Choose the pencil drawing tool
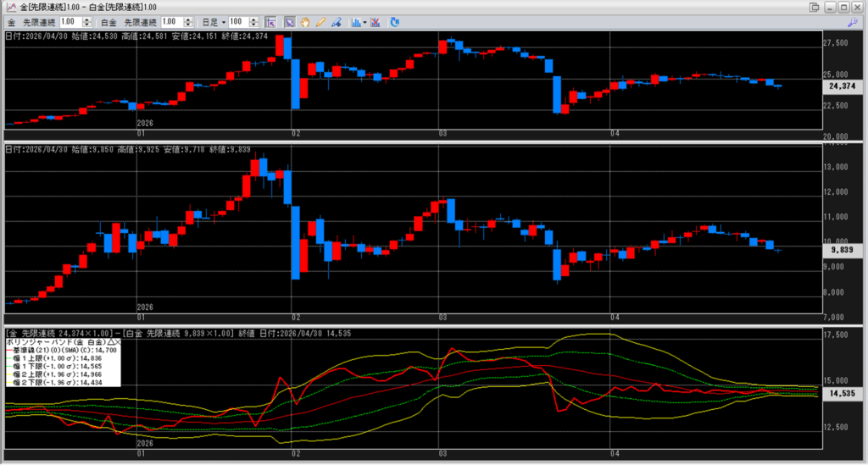Image resolution: width=868 pixels, height=465 pixels. coord(320,22)
